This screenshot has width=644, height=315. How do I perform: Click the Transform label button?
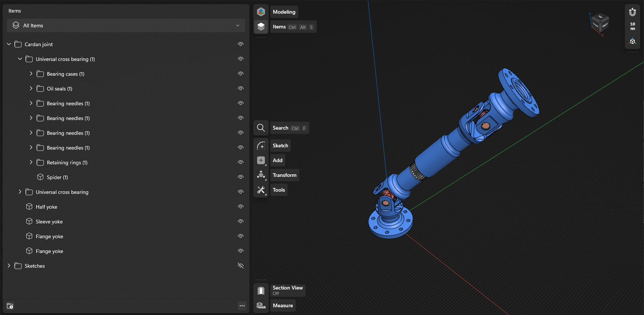285,175
